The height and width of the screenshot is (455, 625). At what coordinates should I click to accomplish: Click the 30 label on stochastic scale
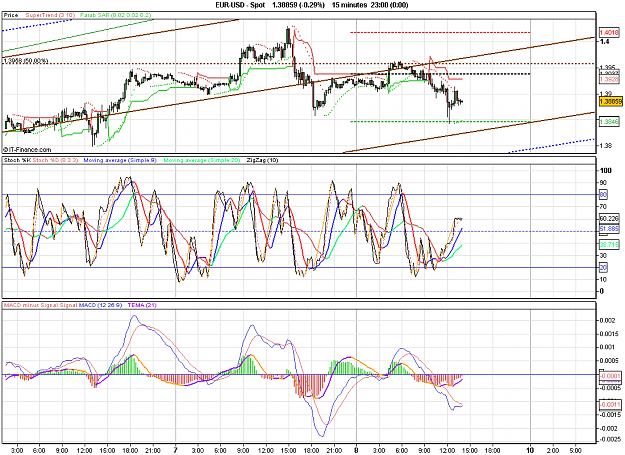603,255
